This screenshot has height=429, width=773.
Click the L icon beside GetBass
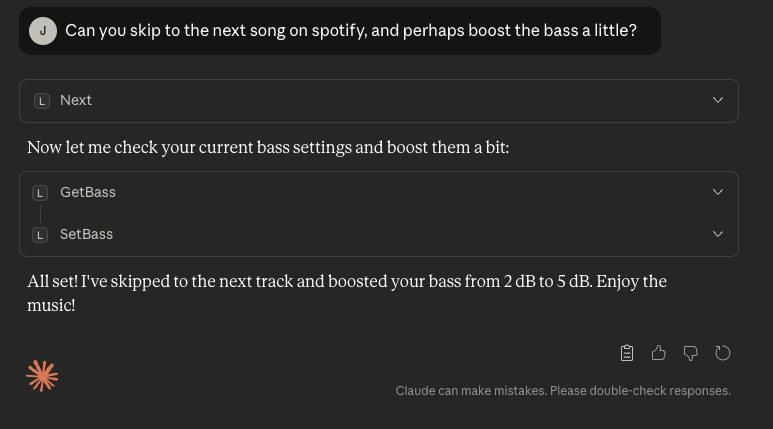click(40, 193)
